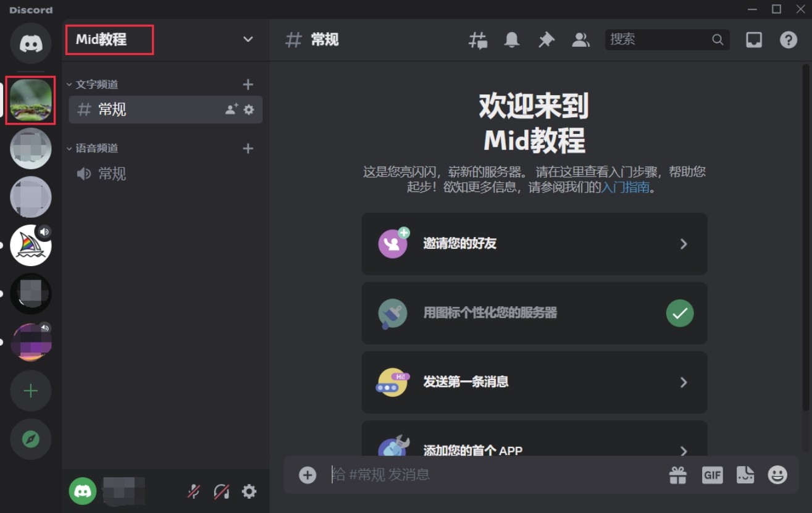Open help question mark icon
This screenshot has height=513, width=812.
pyautogui.click(x=788, y=40)
